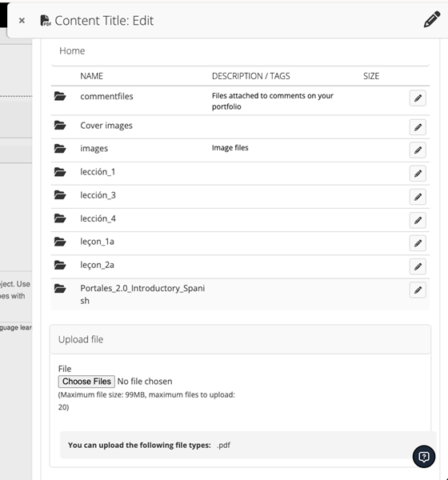Click the NAME column header
Viewport: 448px width, 480px height.
(91, 76)
